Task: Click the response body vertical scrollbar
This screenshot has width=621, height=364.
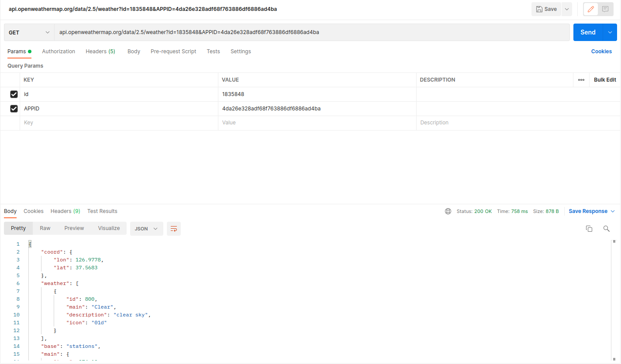Action: coord(614,300)
